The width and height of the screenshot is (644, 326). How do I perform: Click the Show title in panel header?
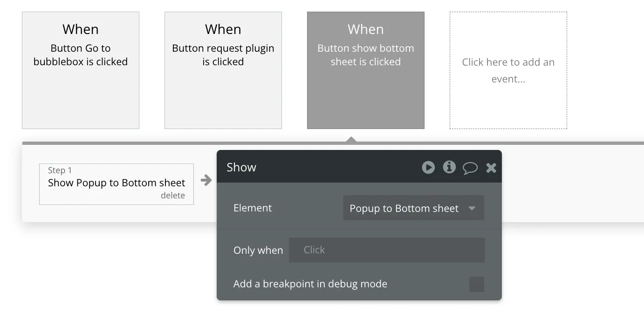pos(241,167)
